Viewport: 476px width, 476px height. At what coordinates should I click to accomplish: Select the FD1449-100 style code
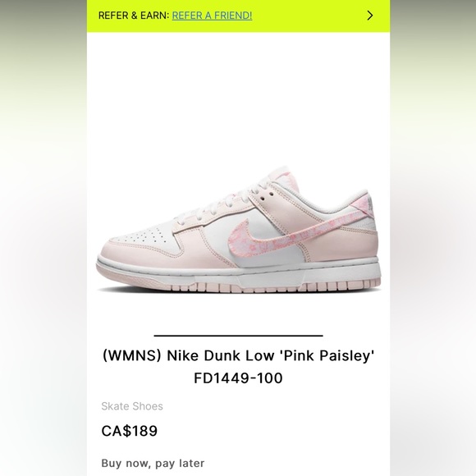coord(238,378)
